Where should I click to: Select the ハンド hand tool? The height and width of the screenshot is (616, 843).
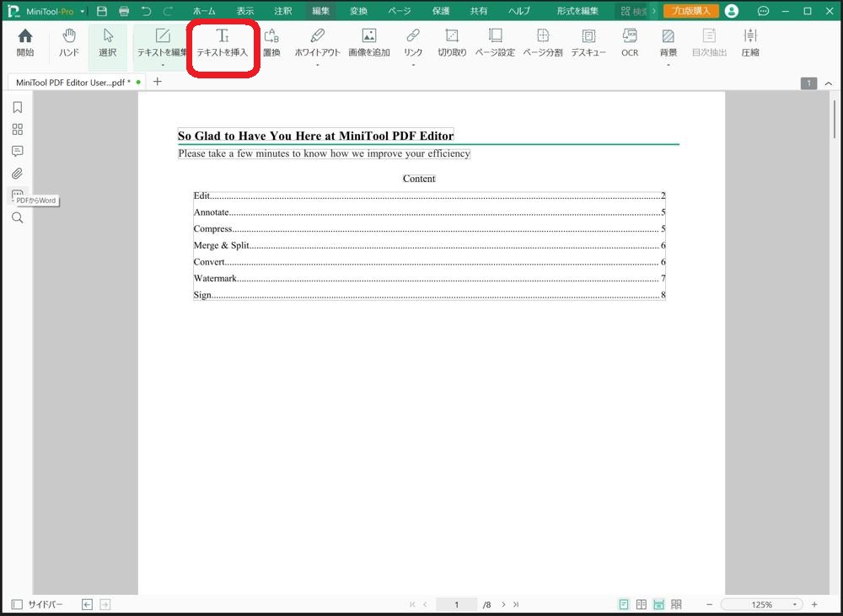(69, 43)
